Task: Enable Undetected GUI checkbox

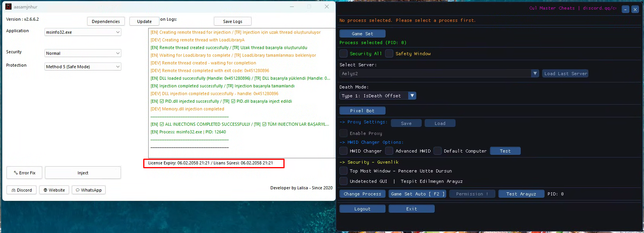Action: click(x=344, y=181)
